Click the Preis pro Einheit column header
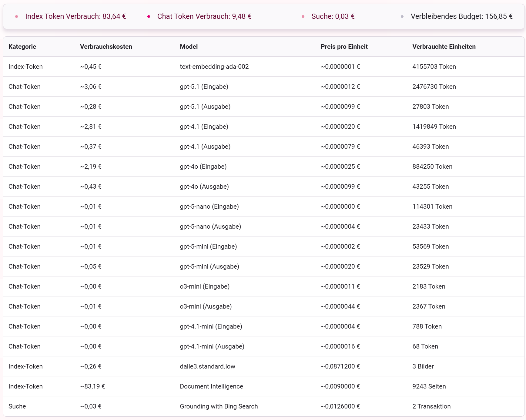 pos(344,47)
